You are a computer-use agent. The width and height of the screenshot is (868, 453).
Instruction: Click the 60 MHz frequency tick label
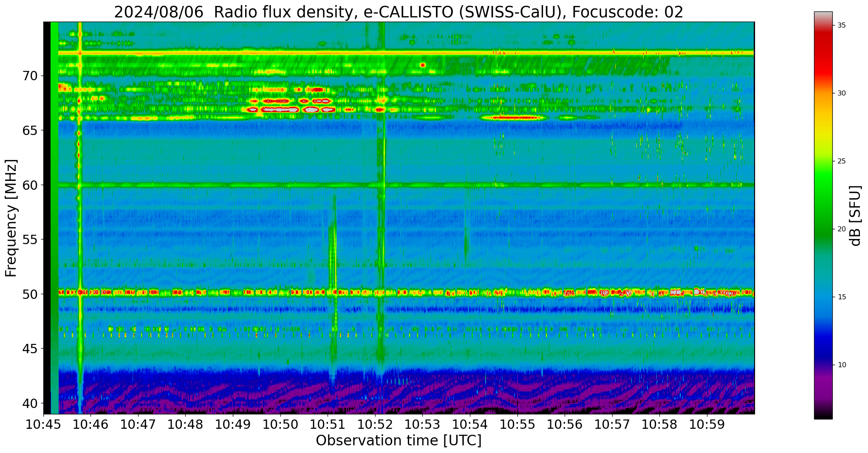click(30, 185)
